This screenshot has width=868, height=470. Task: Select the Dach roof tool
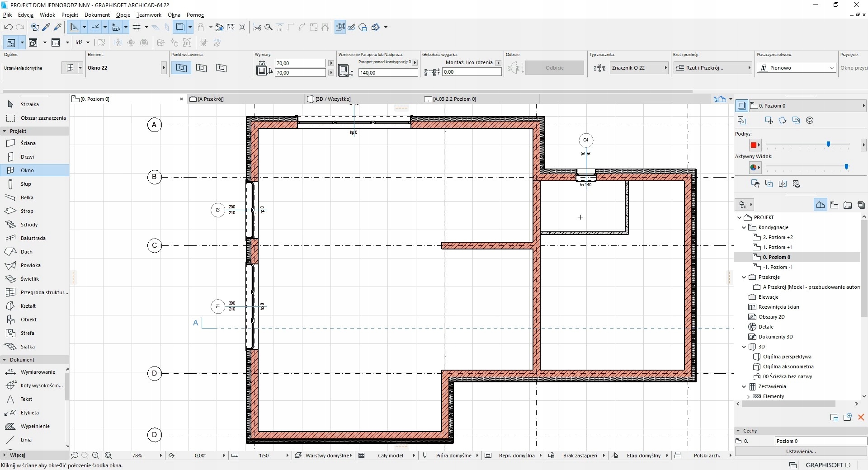click(26, 252)
